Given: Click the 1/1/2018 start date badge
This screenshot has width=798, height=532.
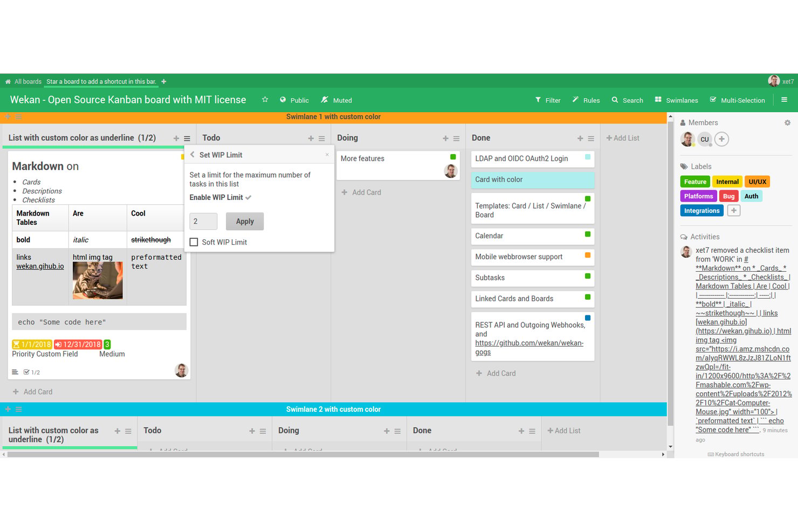Looking at the screenshot, I should pos(32,344).
